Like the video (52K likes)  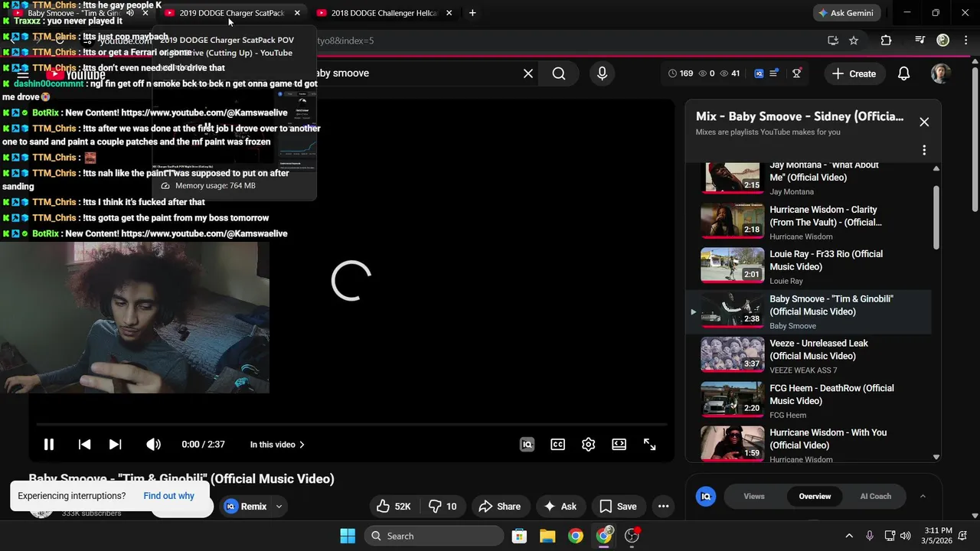(x=394, y=507)
